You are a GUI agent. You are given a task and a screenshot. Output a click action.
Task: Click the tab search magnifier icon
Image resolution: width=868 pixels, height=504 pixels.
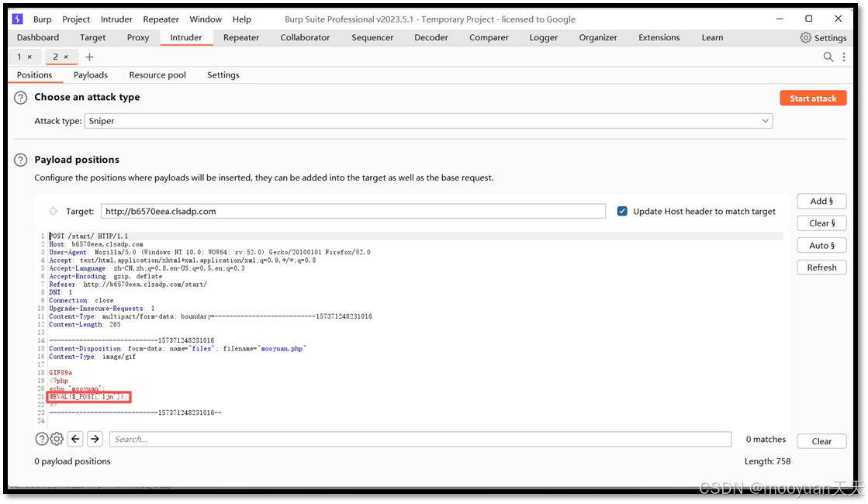828,57
